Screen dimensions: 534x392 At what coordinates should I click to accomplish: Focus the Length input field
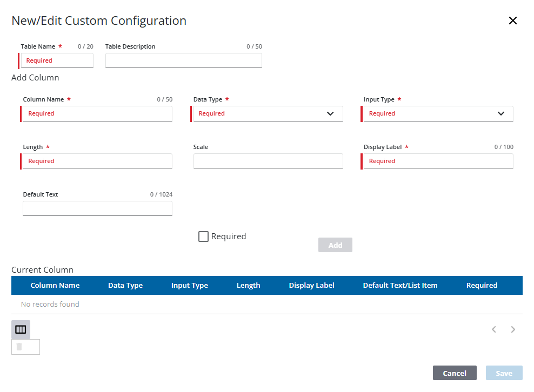click(97, 161)
